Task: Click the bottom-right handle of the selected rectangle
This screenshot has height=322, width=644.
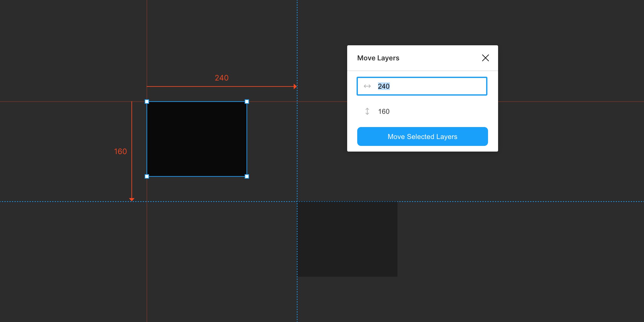Action: click(x=247, y=176)
